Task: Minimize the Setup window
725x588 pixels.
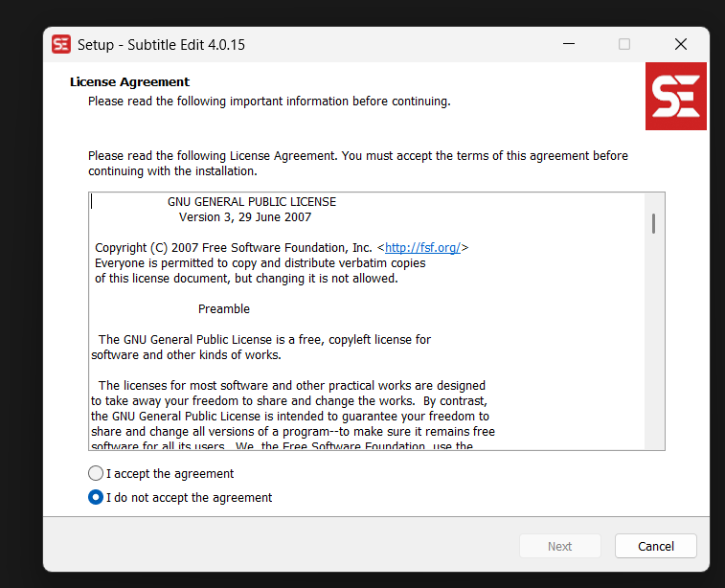Action: pyautogui.click(x=569, y=44)
